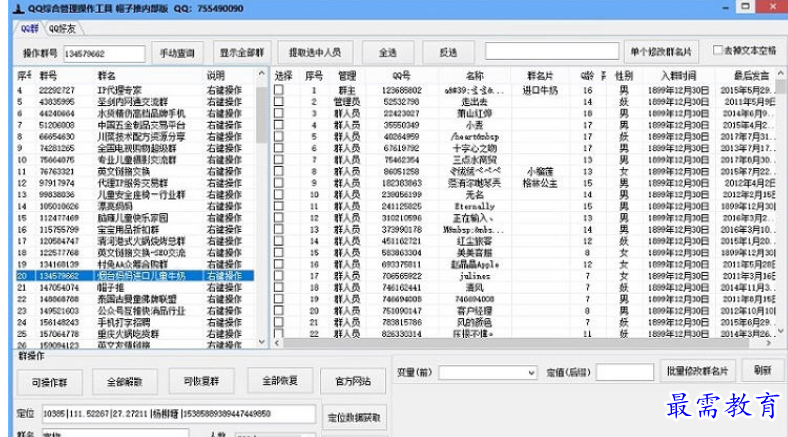Select the highlighted group row 134579662
Viewport: 788px width, 437px height.
tap(135, 276)
